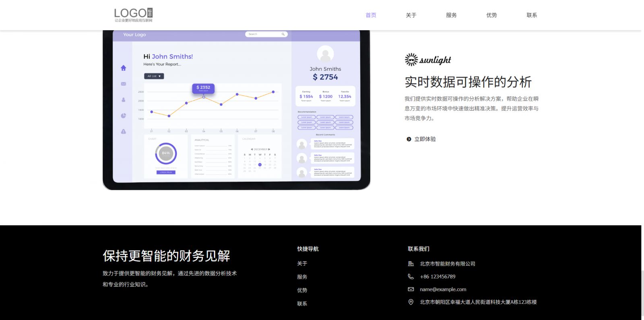
Task: Click the address text 北京市朝阳区幸福大道
Action: click(478, 302)
